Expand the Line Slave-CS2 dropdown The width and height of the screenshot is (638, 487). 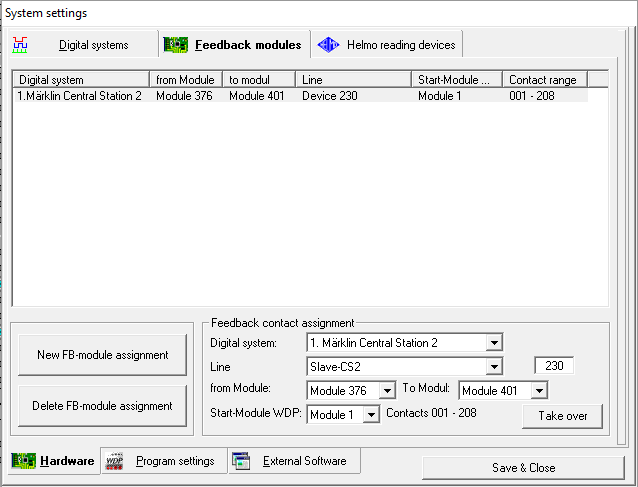tap(494, 367)
